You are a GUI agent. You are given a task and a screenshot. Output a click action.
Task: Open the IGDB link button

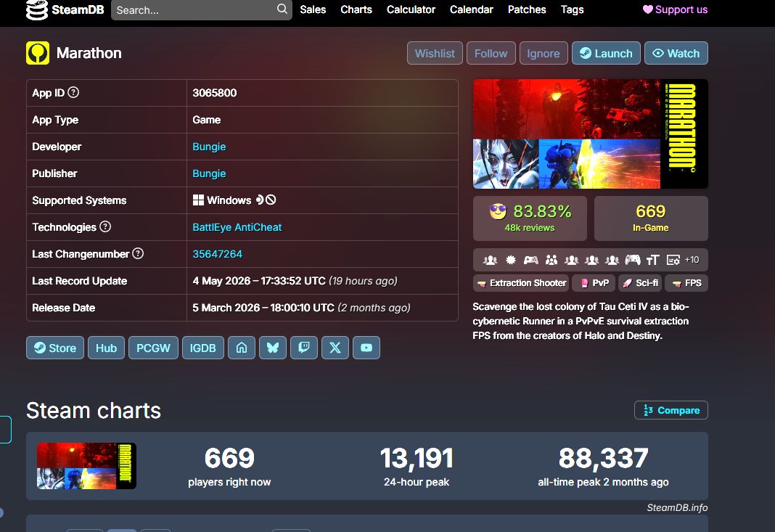pyautogui.click(x=202, y=348)
